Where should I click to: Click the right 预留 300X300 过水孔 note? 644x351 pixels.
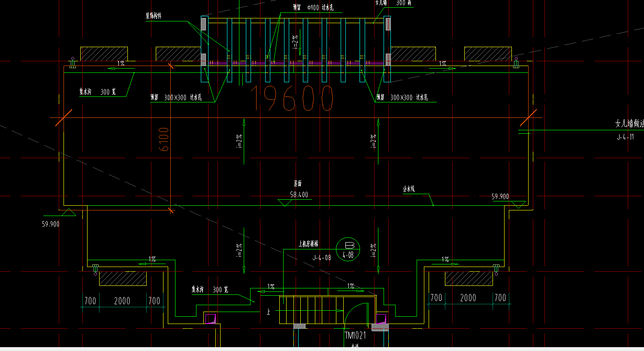402,98
